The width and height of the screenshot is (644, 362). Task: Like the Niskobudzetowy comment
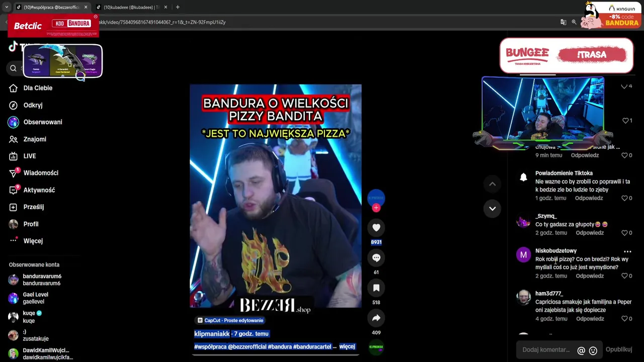[624, 276]
